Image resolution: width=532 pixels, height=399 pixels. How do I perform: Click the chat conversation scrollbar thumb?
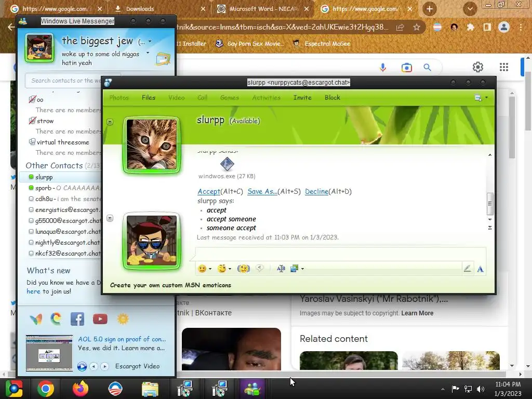489,204
